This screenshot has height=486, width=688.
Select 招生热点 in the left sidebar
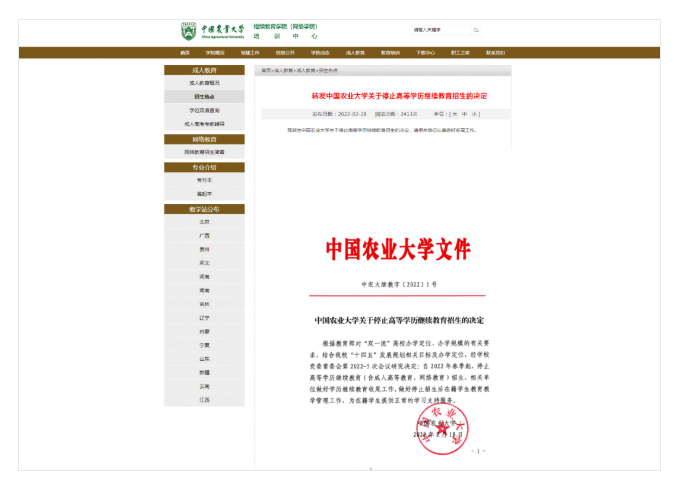[x=204, y=96]
